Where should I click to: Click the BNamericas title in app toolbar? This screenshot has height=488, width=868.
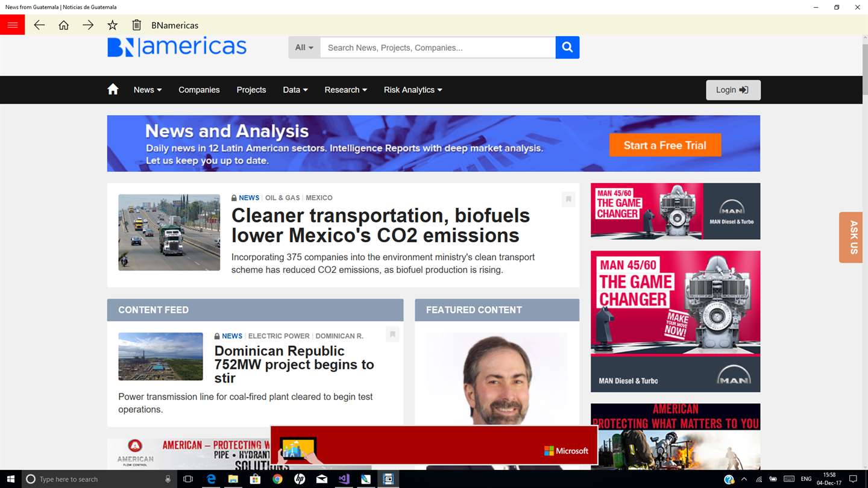pos(175,25)
